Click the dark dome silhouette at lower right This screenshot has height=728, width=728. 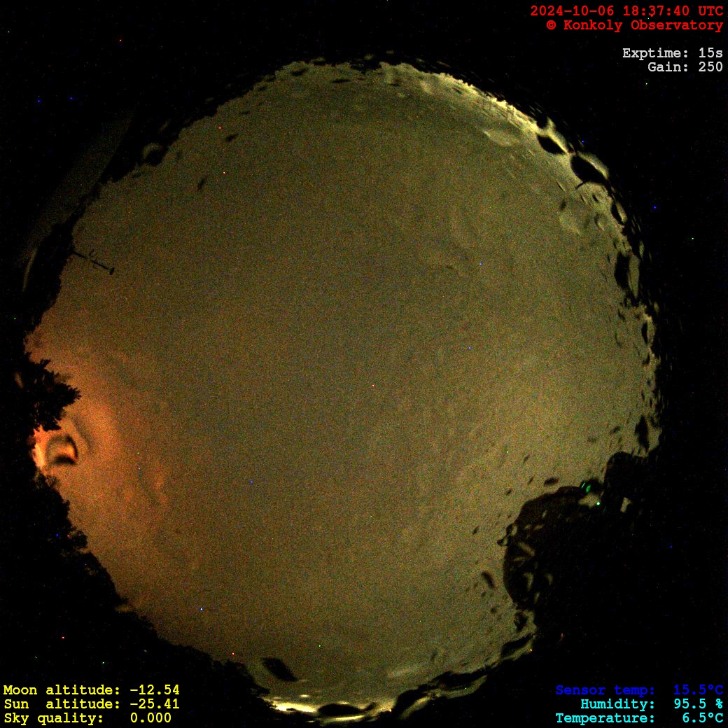560,546
